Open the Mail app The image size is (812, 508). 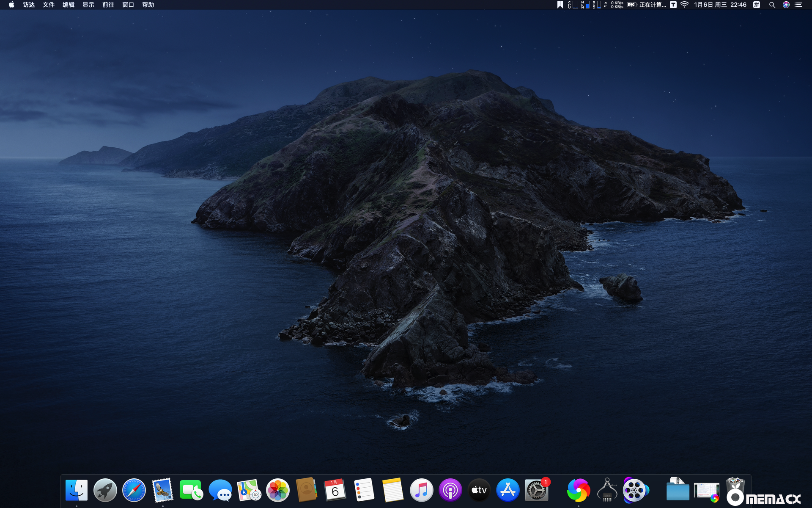(x=163, y=490)
